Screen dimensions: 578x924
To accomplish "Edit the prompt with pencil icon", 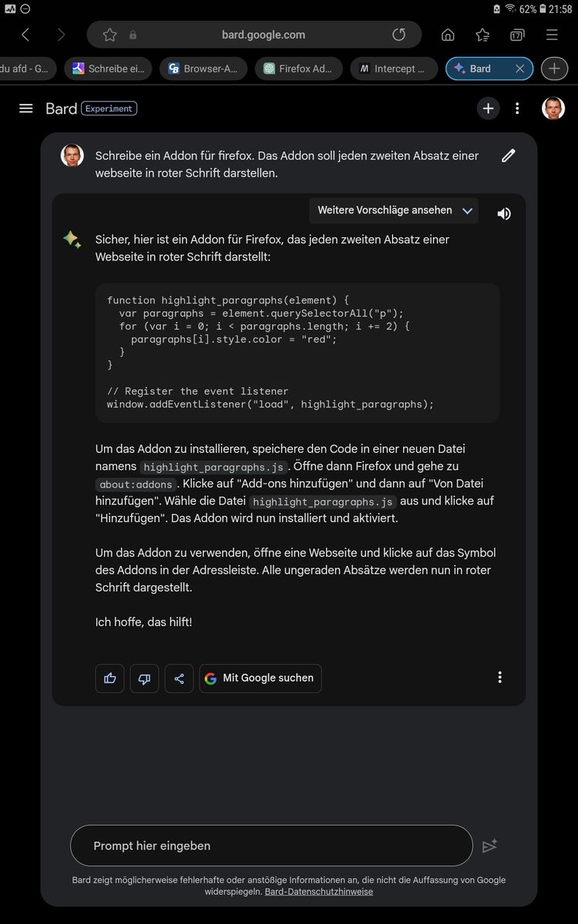I will [508, 156].
